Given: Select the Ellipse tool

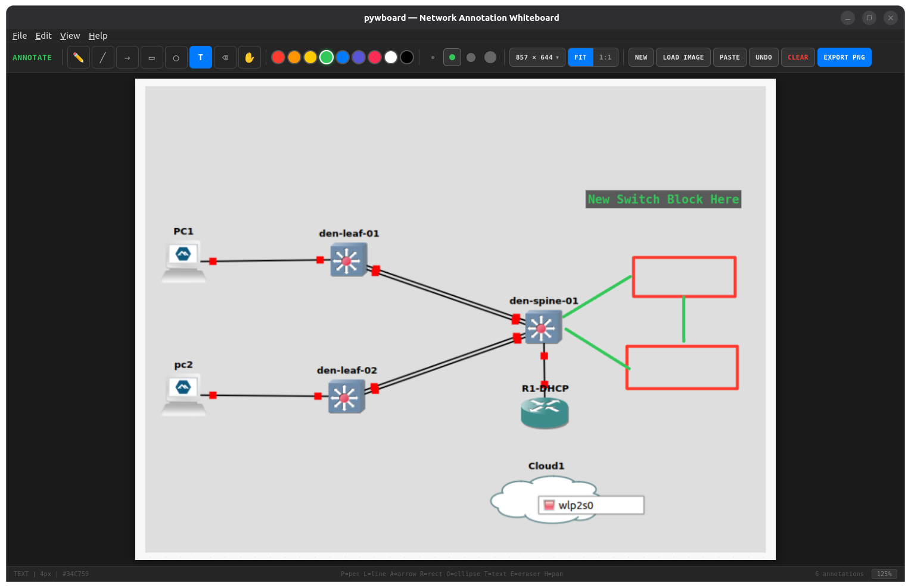Looking at the screenshot, I should click(176, 57).
